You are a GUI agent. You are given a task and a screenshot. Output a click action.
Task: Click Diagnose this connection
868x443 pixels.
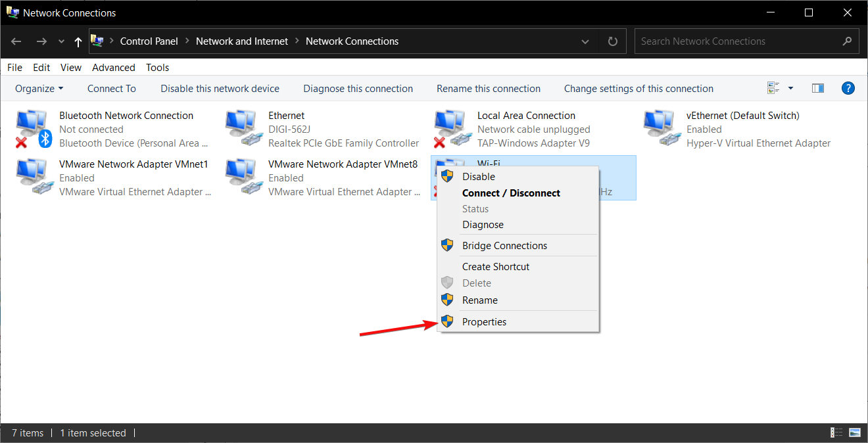pos(358,89)
